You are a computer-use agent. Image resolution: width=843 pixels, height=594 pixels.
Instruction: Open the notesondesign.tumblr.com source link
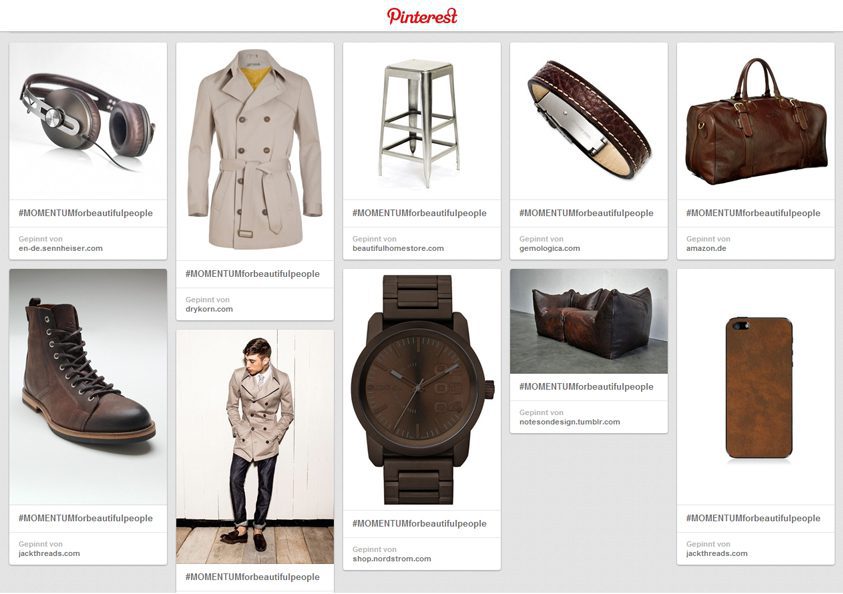click(x=569, y=422)
